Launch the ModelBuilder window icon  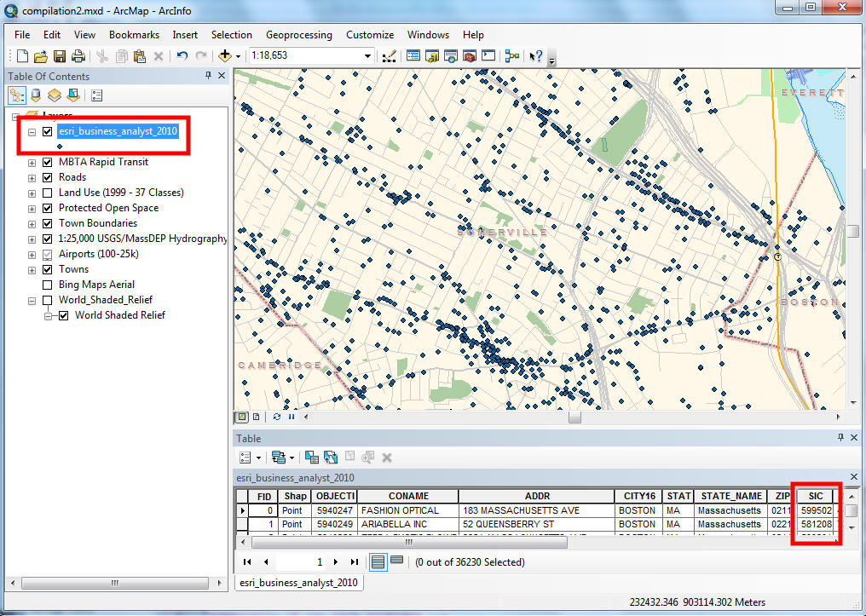click(512, 55)
